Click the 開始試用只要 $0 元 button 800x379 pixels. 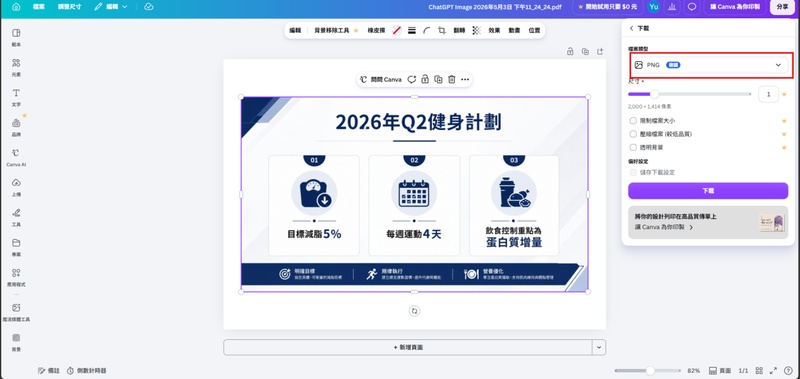608,7
